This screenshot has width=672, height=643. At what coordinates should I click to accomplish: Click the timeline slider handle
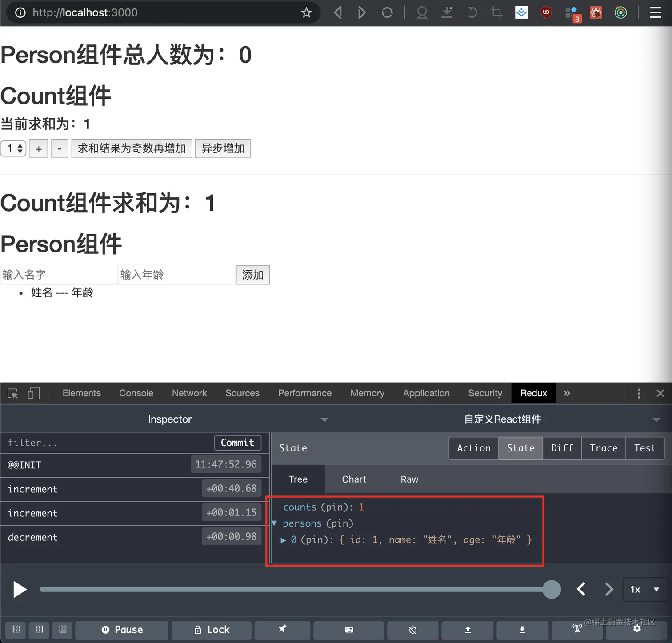coord(552,589)
